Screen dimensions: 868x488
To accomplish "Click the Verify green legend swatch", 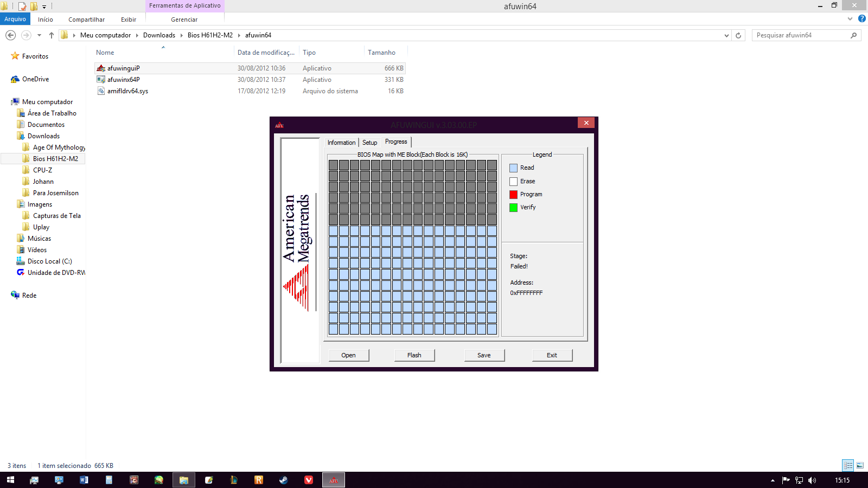I will click(513, 207).
